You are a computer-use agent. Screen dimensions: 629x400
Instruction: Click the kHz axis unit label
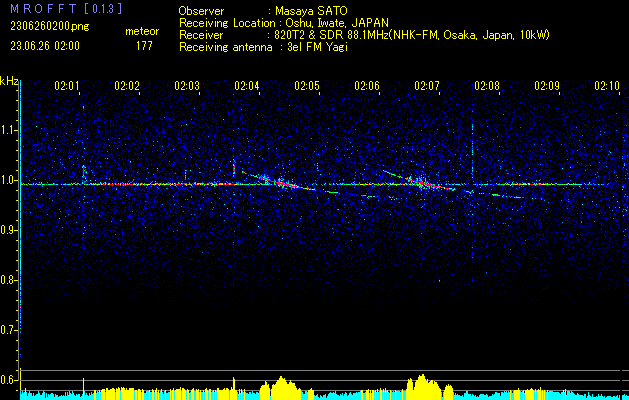[x=9, y=81]
